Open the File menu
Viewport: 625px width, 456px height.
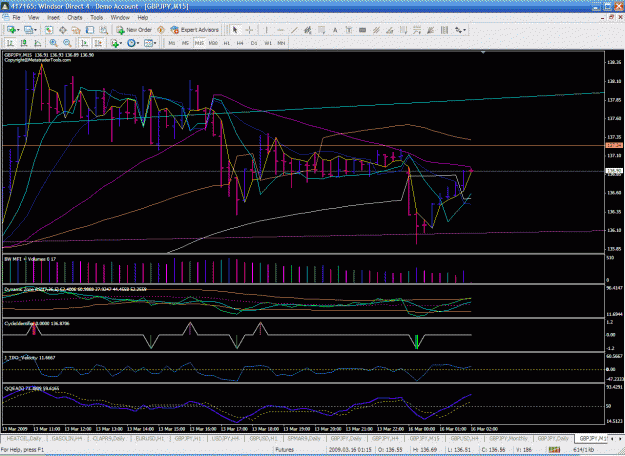16,18
